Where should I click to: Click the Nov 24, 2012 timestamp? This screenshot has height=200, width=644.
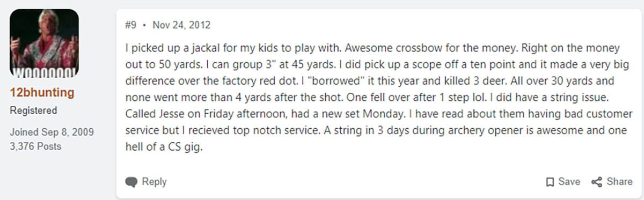point(181,25)
